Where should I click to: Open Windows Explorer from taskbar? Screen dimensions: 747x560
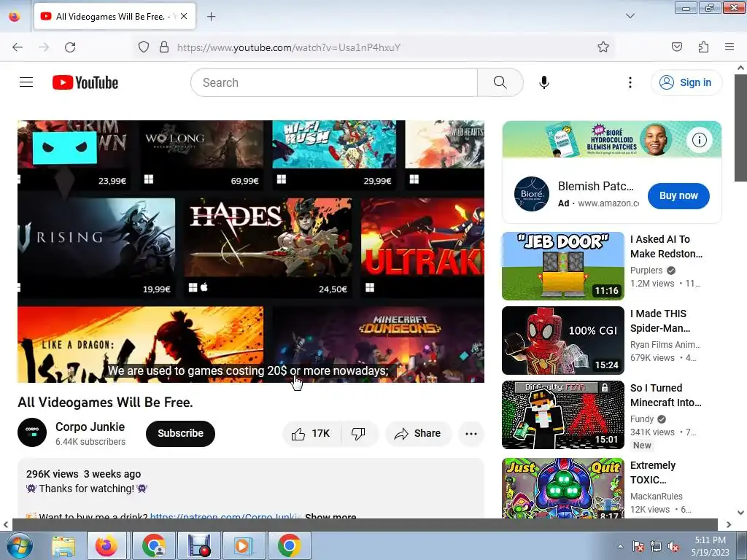click(x=63, y=545)
